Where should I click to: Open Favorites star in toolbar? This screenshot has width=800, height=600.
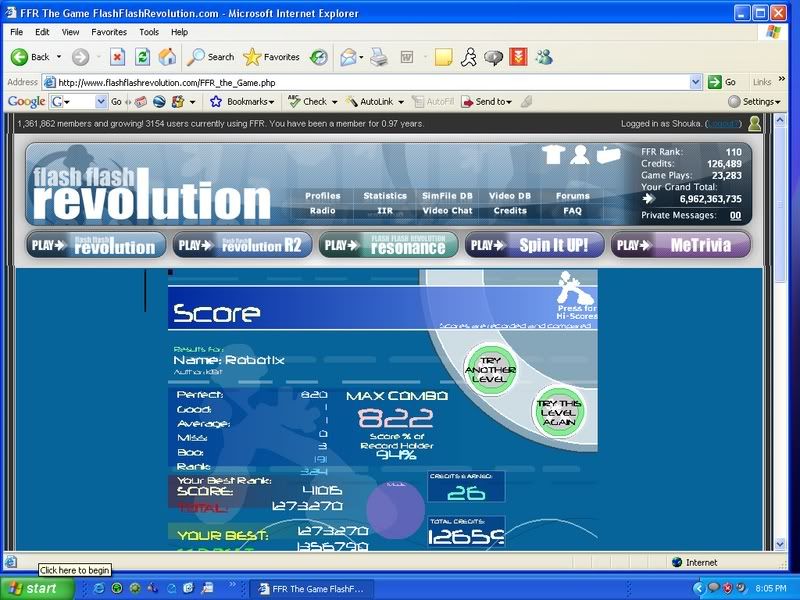[270, 57]
